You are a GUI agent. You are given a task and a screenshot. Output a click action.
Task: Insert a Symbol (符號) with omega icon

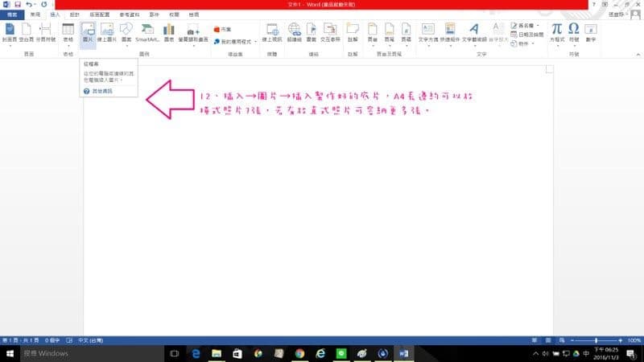[x=574, y=32]
